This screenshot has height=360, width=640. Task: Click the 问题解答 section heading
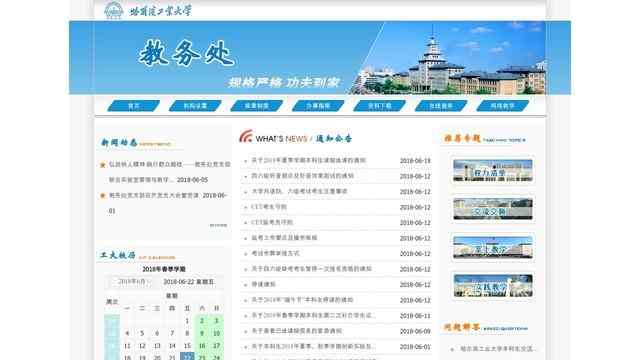462,327
